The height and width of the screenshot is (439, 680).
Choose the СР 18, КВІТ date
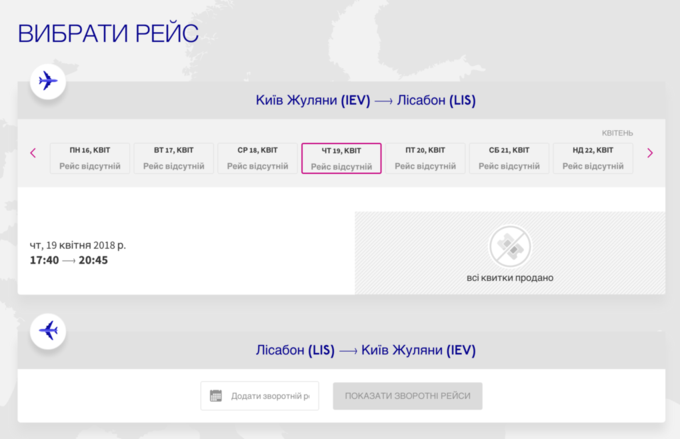tap(258, 158)
